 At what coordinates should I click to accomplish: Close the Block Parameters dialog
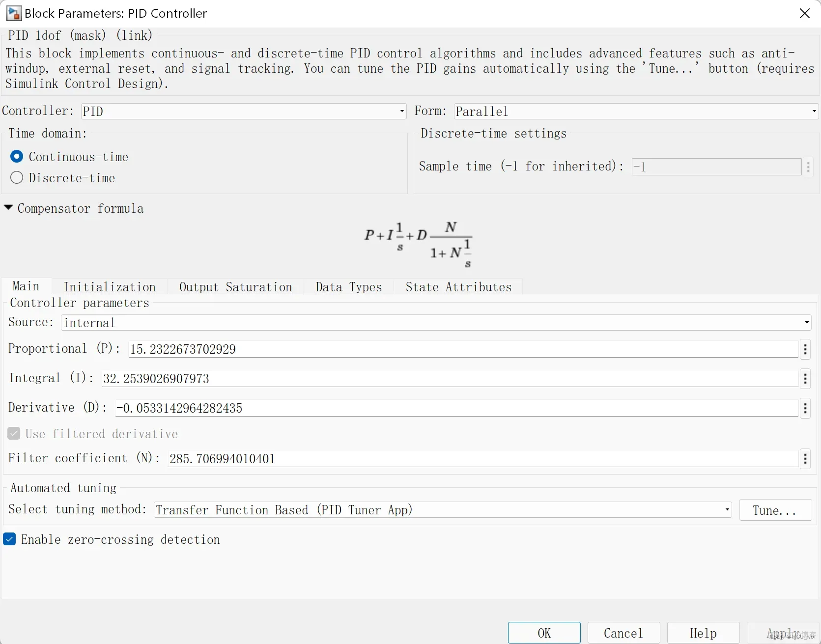click(x=805, y=13)
